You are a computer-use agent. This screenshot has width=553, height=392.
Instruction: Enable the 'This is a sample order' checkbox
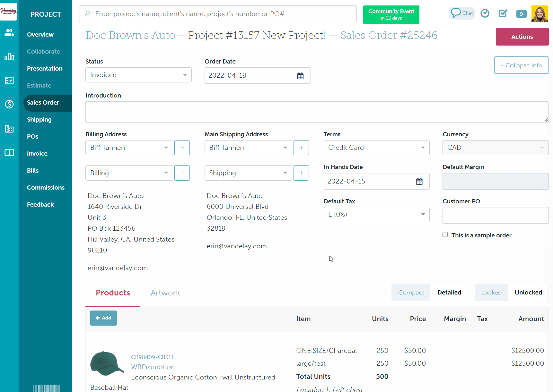click(445, 234)
